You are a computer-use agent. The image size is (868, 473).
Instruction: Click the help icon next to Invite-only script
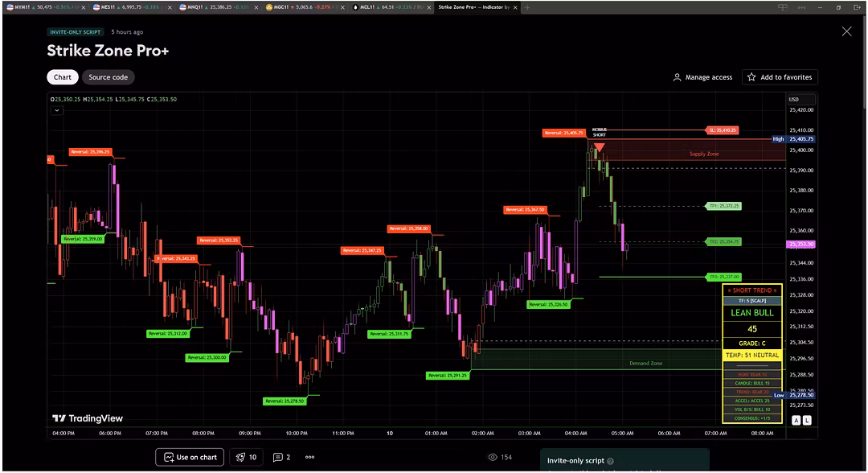[611, 462]
